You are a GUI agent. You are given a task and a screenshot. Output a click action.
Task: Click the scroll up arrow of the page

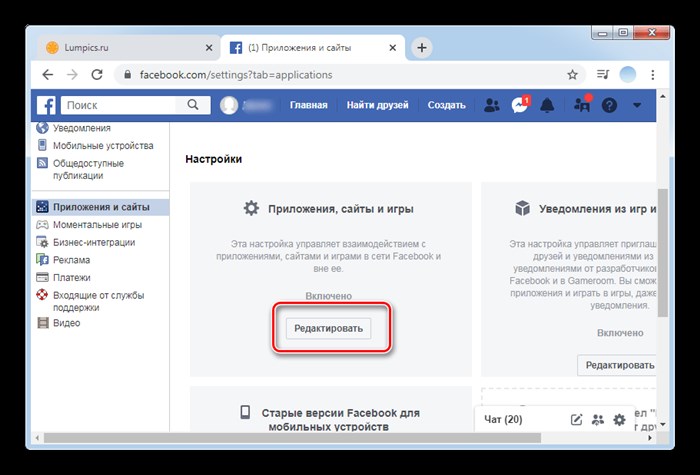pyautogui.click(x=662, y=96)
